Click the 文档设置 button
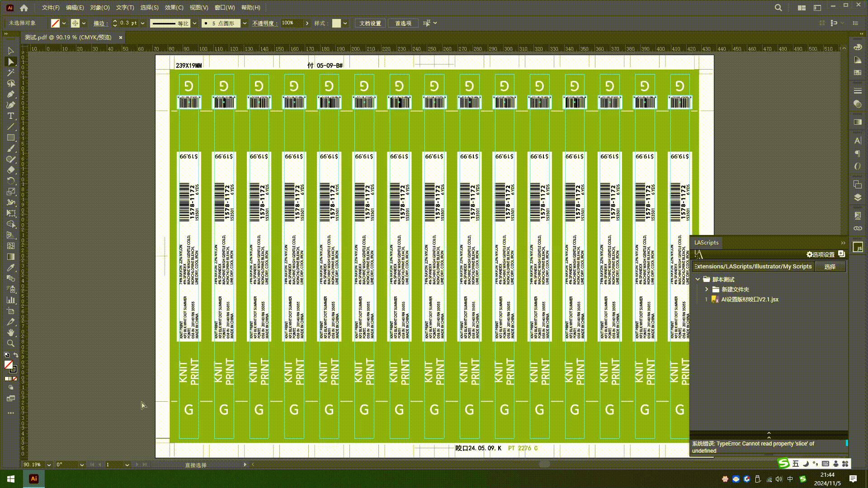The image size is (868, 488). point(370,23)
